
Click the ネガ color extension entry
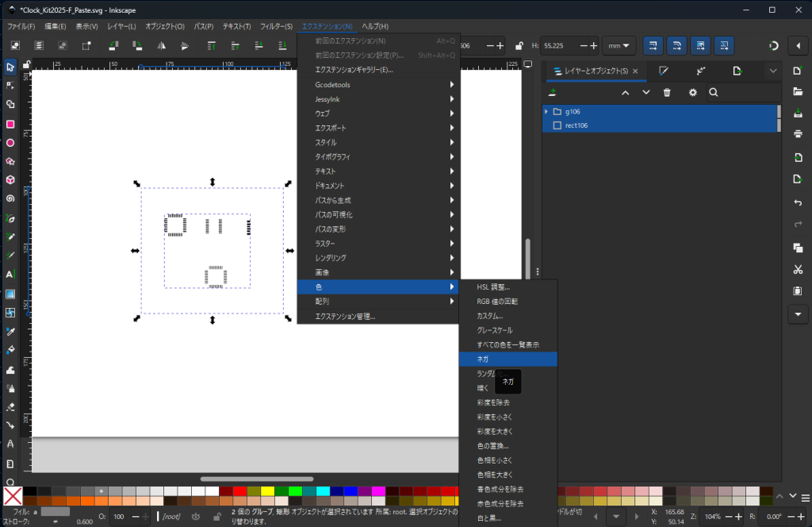[483, 359]
